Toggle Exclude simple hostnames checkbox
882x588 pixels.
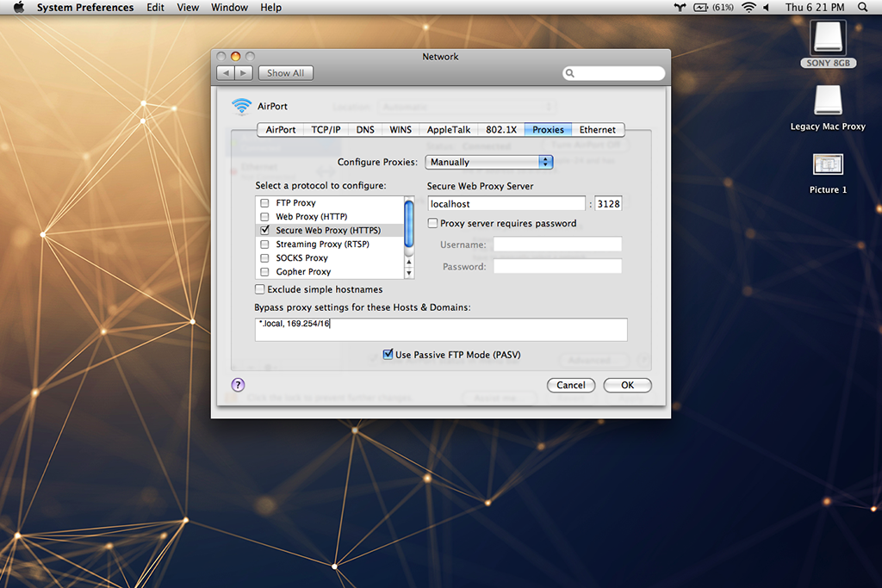click(259, 289)
